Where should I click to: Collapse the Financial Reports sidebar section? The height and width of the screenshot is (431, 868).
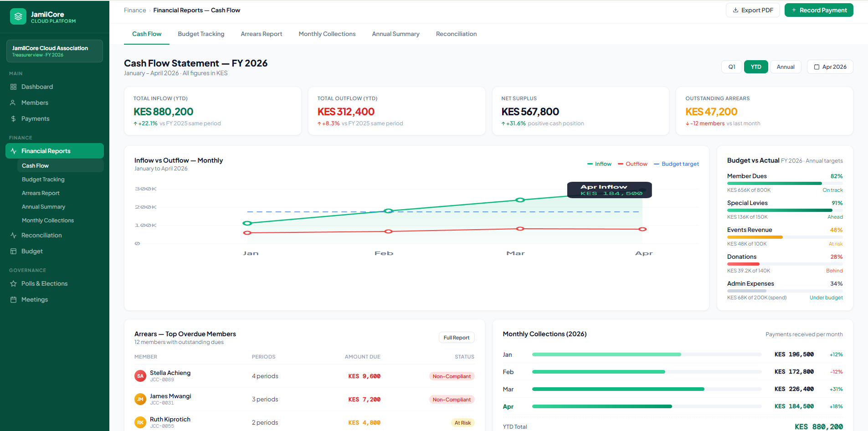[55, 151]
